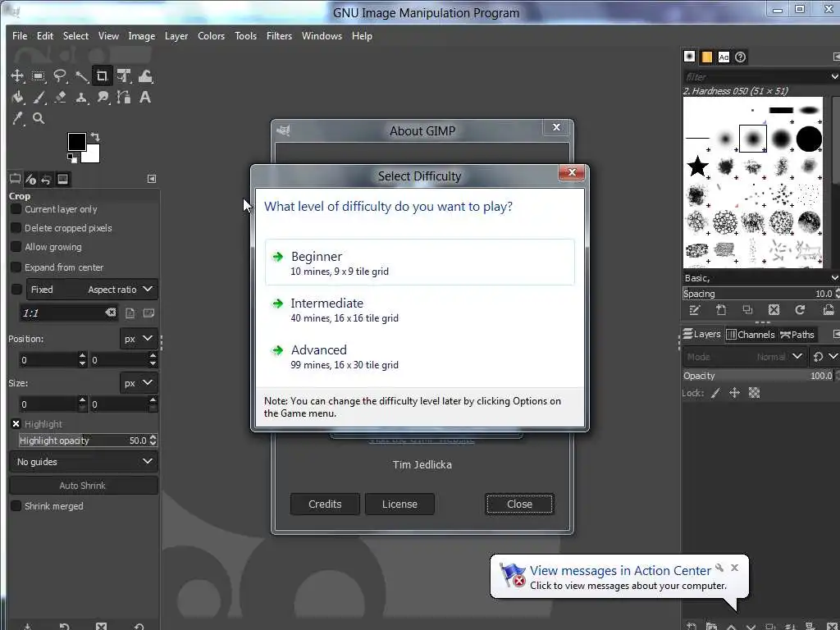Viewport: 840px width, 630px height.
Task: Select the Text tool
Action: (x=145, y=98)
